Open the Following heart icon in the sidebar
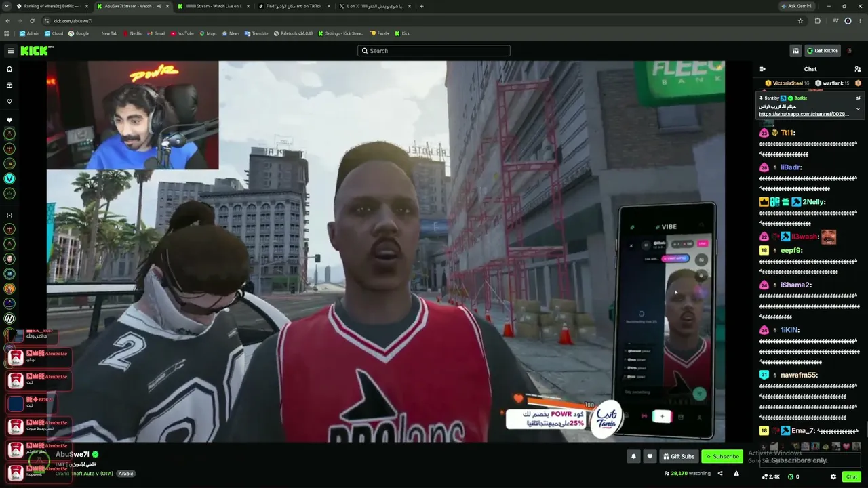The image size is (868, 488). [x=9, y=102]
